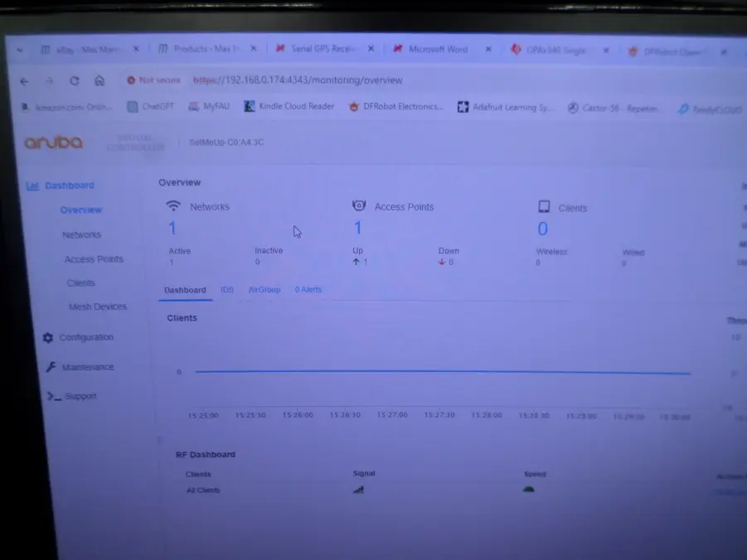Click the Networks Wi-Fi icon

click(x=172, y=206)
